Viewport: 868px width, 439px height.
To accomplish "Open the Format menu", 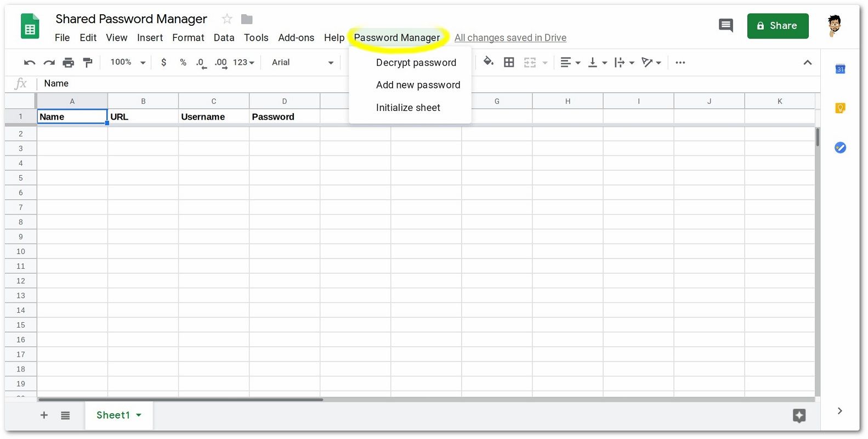I will click(x=188, y=38).
